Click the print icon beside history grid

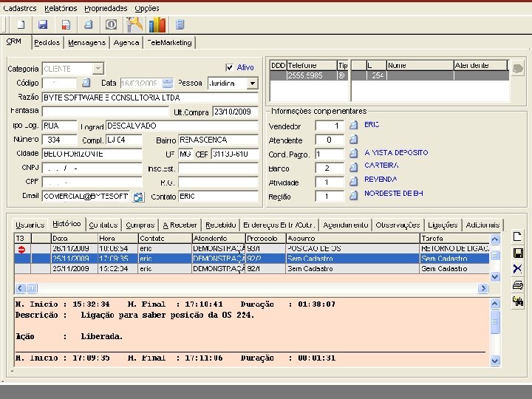coord(517,284)
